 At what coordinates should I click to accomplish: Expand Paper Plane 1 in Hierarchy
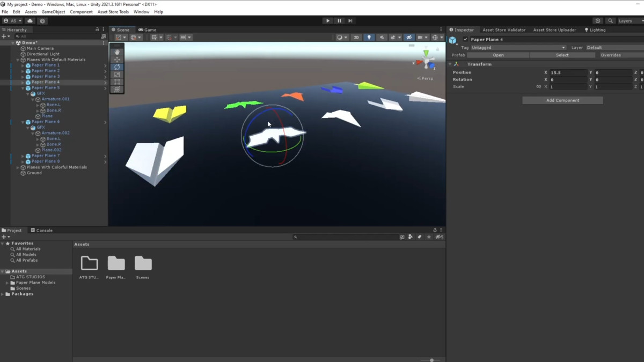click(23, 65)
